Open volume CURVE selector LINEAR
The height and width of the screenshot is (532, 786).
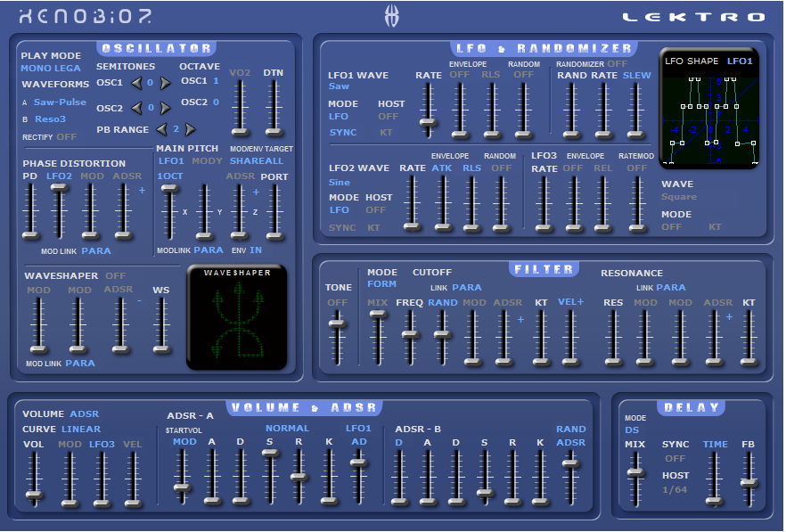pos(81,430)
